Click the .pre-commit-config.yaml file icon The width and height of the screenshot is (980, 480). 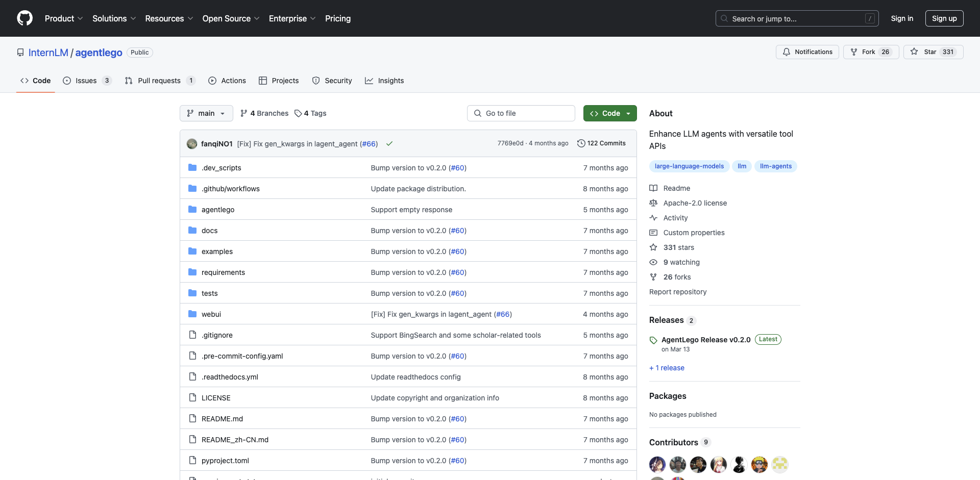(192, 356)
